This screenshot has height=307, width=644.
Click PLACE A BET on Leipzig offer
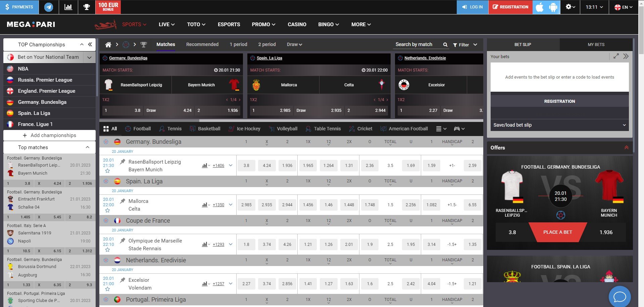(558, 232)
